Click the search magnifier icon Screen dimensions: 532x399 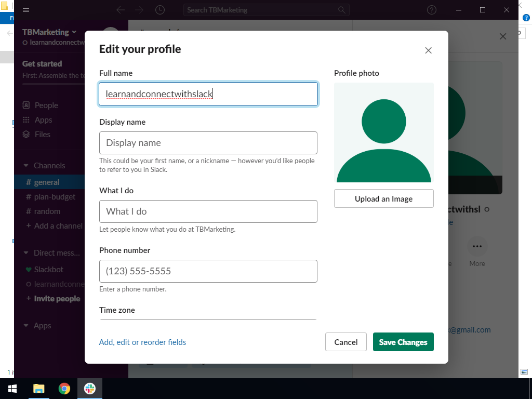(x=342, y=10)
